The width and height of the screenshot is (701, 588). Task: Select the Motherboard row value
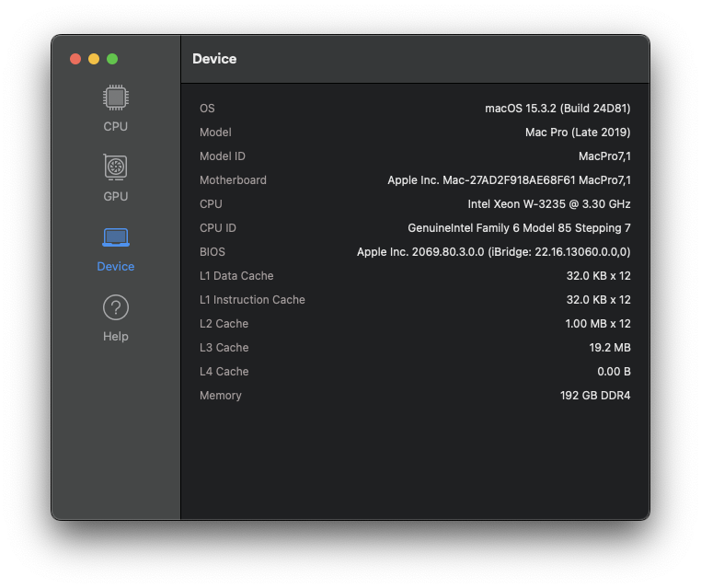click(509, 180)
